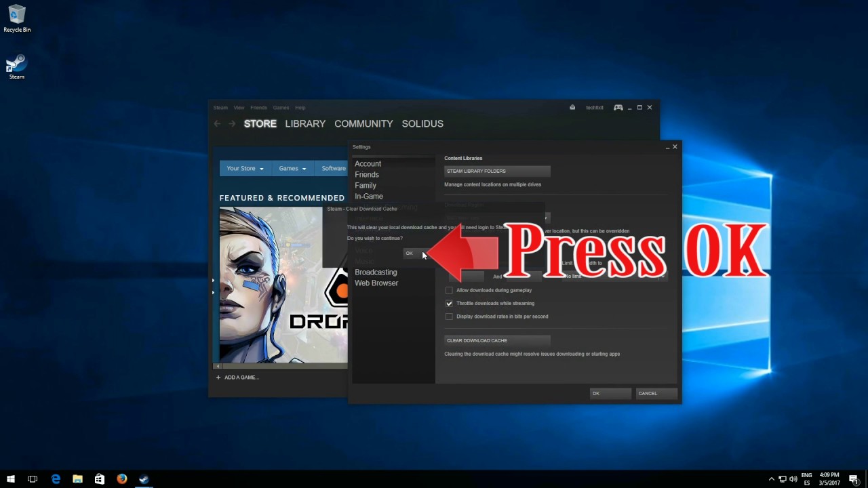The height and width of the screenshot is (488, 868).
Task: Open the Help menu
Action: tap(300, 108)
